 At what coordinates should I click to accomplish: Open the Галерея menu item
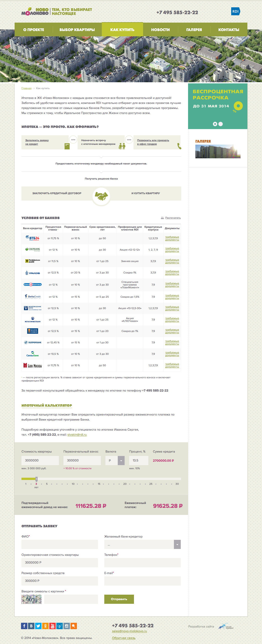click(x=194, y=29)
